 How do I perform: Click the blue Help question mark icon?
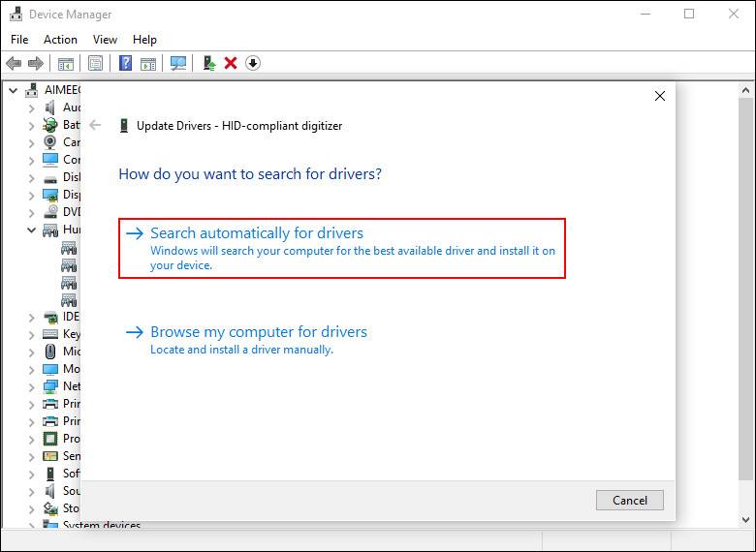[125, 63]
